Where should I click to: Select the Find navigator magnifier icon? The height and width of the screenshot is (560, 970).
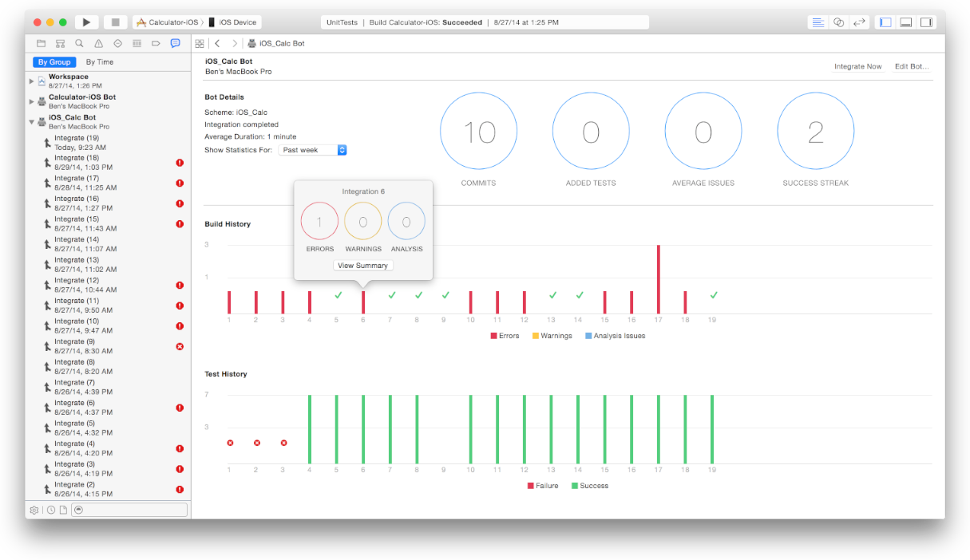click(x=79, y=43)
